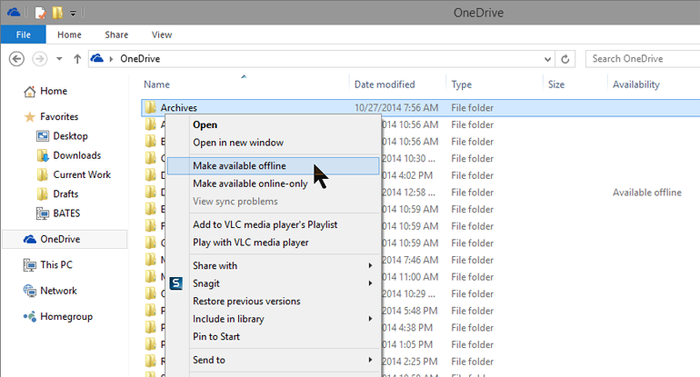Select This PC in the navigation pane

point(56,265)
